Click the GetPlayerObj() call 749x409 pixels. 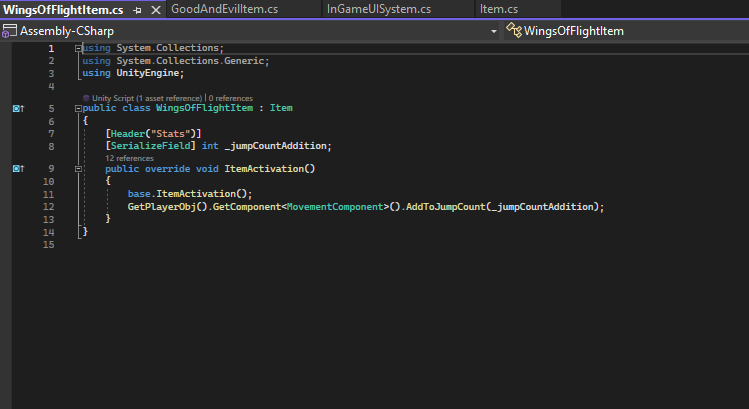coord(168,206)
